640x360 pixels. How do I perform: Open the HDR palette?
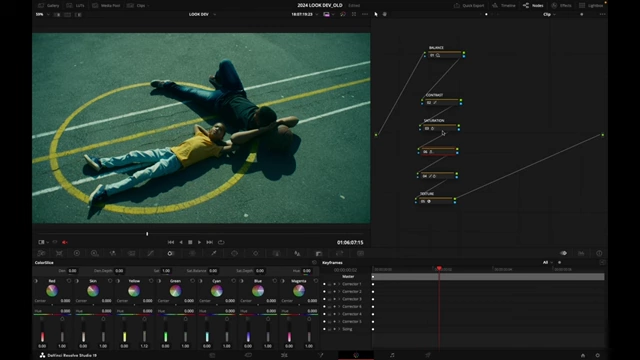point(95,253)
